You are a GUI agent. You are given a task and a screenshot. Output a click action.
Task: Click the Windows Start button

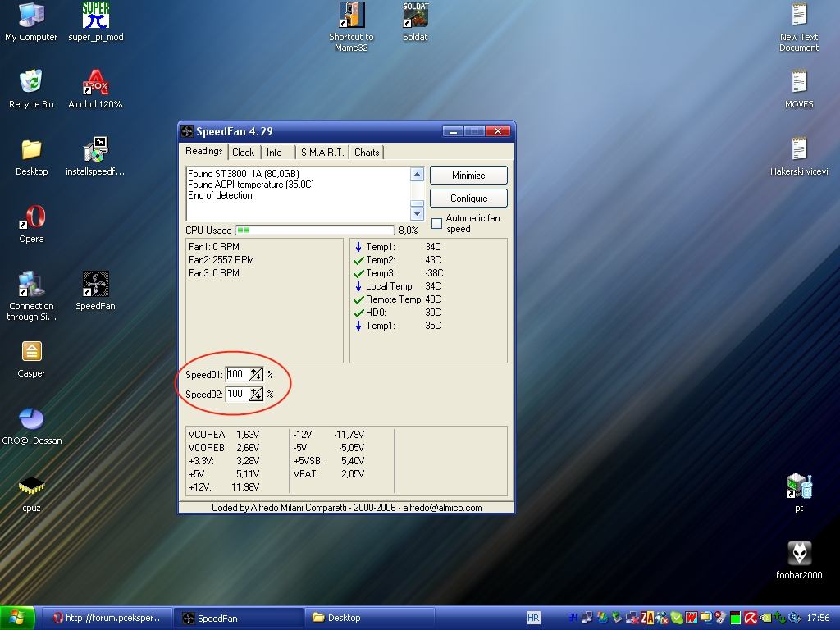click(18, 618)
